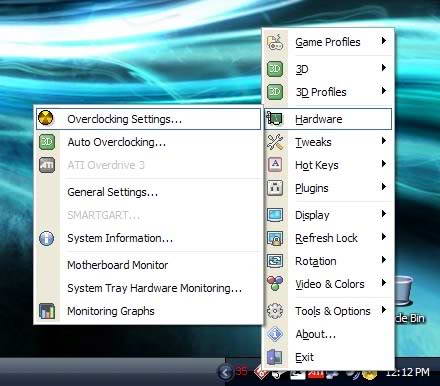Select the grayed-out ATI Overdrive 3 entry
This screenshot has height=386, width=440.
pos(148,165)
